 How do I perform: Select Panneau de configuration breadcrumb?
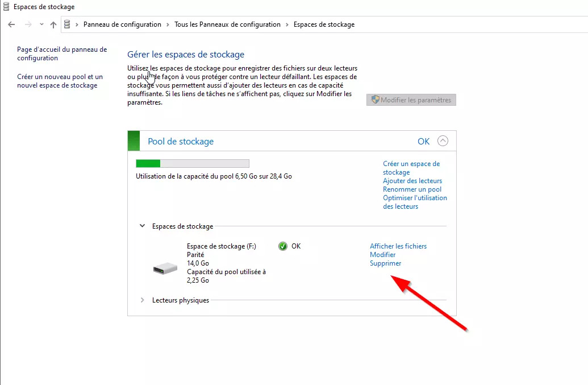click(122, 24)
